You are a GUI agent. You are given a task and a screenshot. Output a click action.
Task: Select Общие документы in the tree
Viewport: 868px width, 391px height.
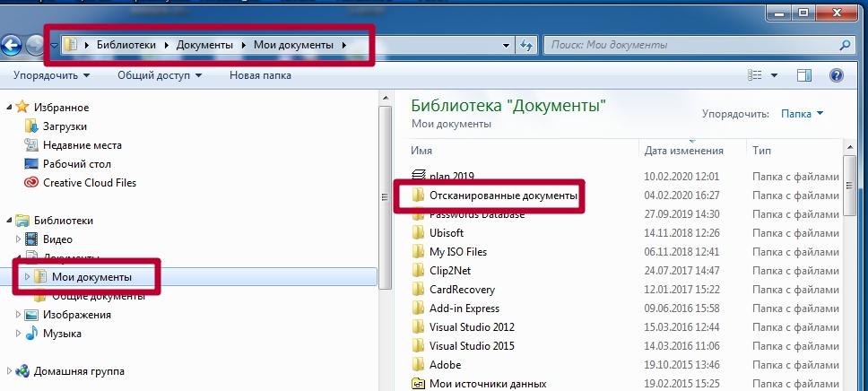point(98,296)
